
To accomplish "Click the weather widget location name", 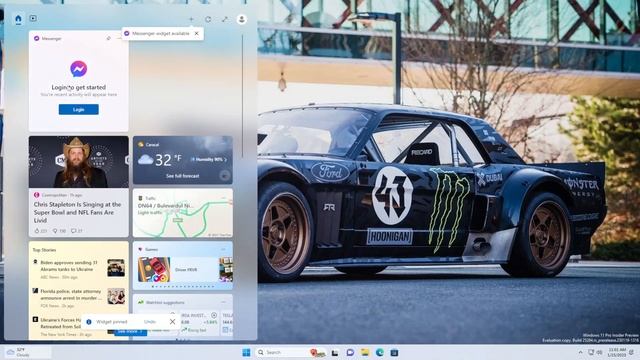I will (x=153, y=144).
